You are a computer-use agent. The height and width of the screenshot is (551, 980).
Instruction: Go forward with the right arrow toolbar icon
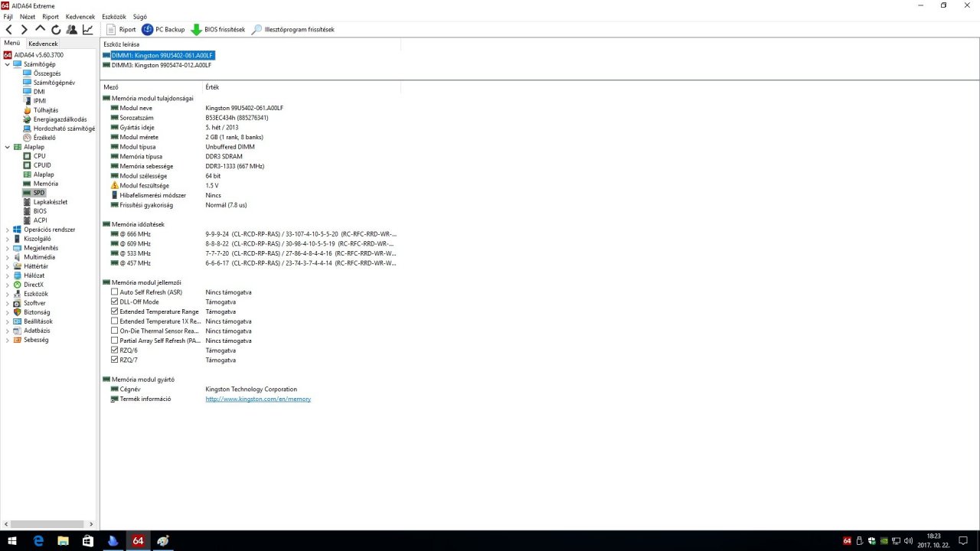(x=24, y=30)
